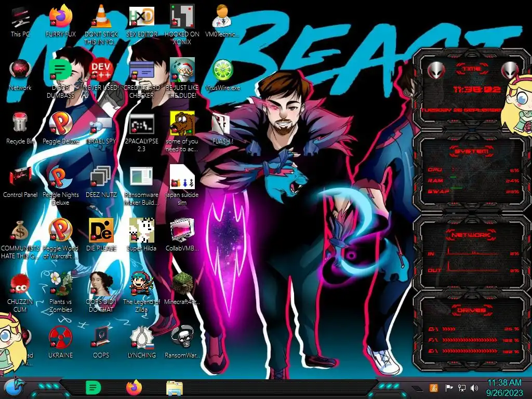
Task: Click the volume speaker tray icon
Action: tap(474, 388)
